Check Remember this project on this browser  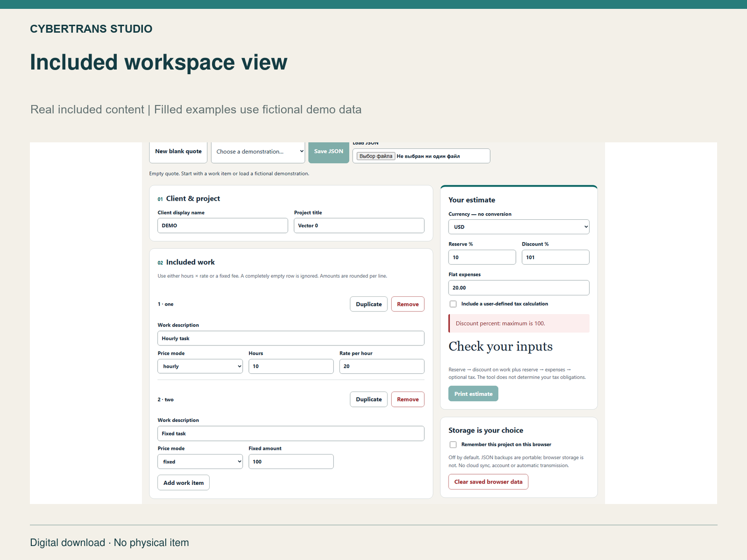453,445
